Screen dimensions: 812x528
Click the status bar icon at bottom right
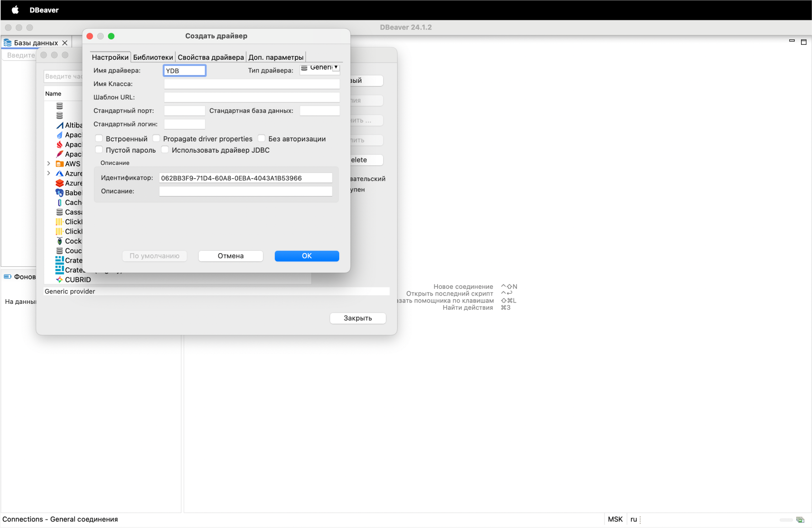pos(800,519)
